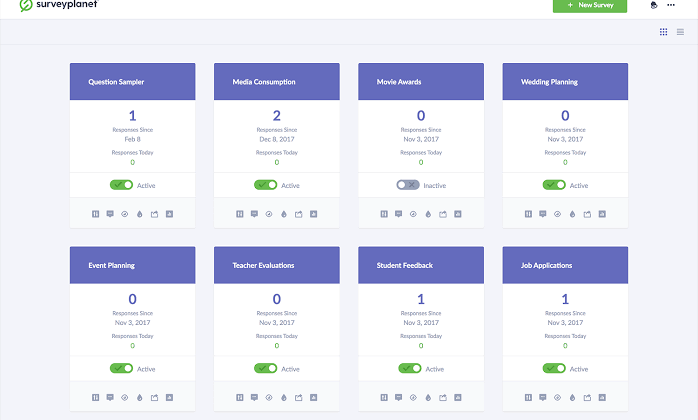Switch to grid view layout

(x=663, y=32)
